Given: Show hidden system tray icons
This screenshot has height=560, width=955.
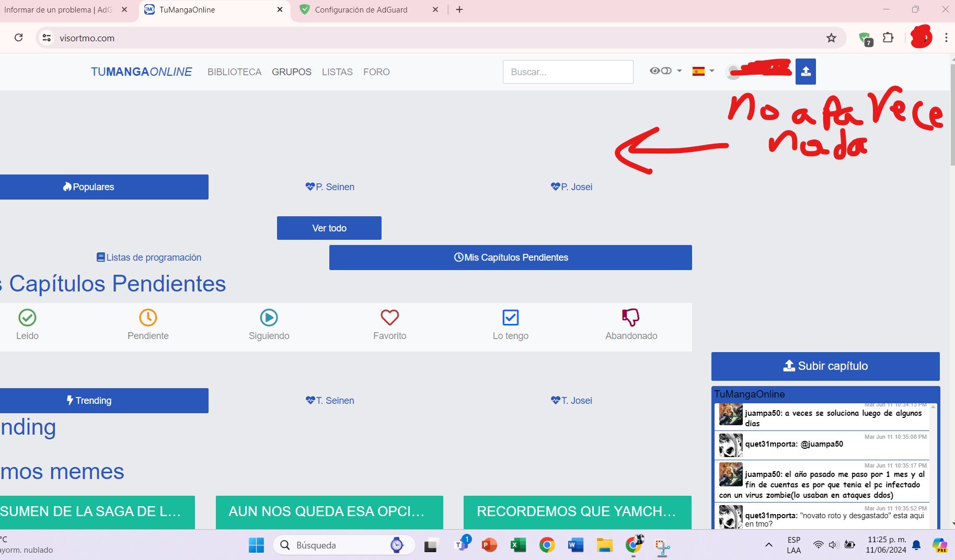Looking at the screenshot, I should (x=768, y=545).
